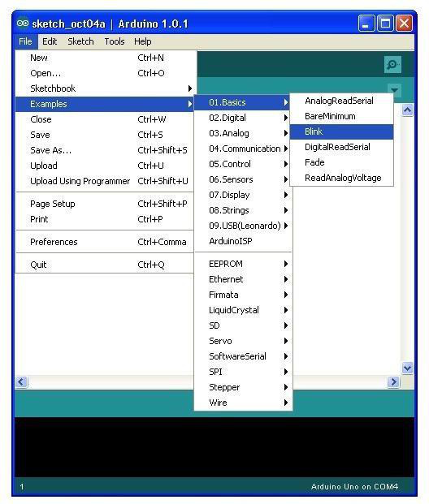Choose New from the File menu
This screenshot has width=429, height=504.
click(105, 58)
